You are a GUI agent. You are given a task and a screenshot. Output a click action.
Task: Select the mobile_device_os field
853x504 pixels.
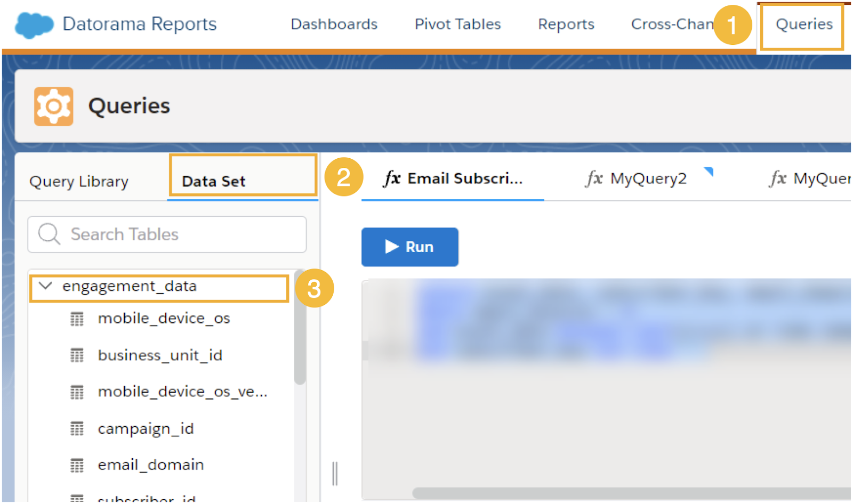click(164, 319)
